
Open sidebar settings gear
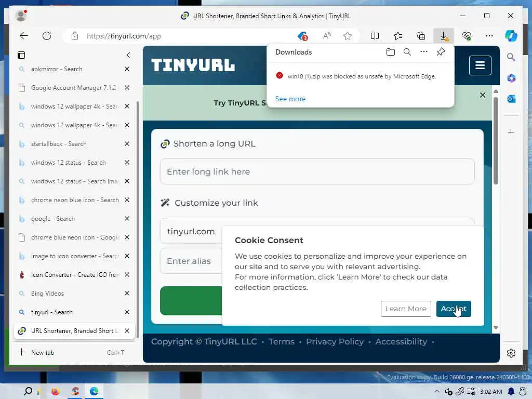[511, 353]
